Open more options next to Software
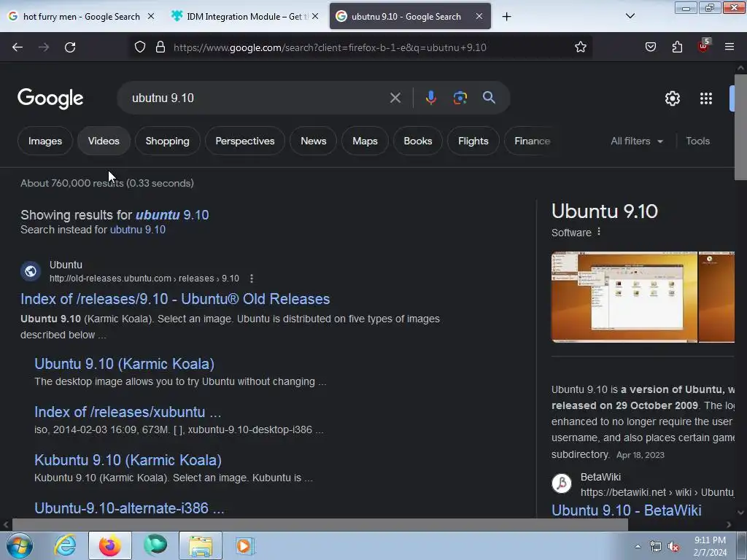Screen dimensions: 747x560 pyautogui.click(x=599, y=232)
